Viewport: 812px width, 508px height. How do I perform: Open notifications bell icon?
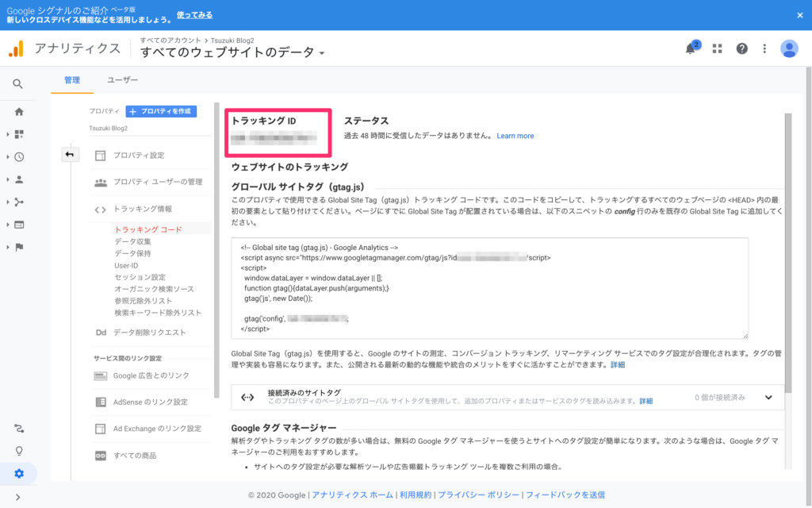coord(691,48)
